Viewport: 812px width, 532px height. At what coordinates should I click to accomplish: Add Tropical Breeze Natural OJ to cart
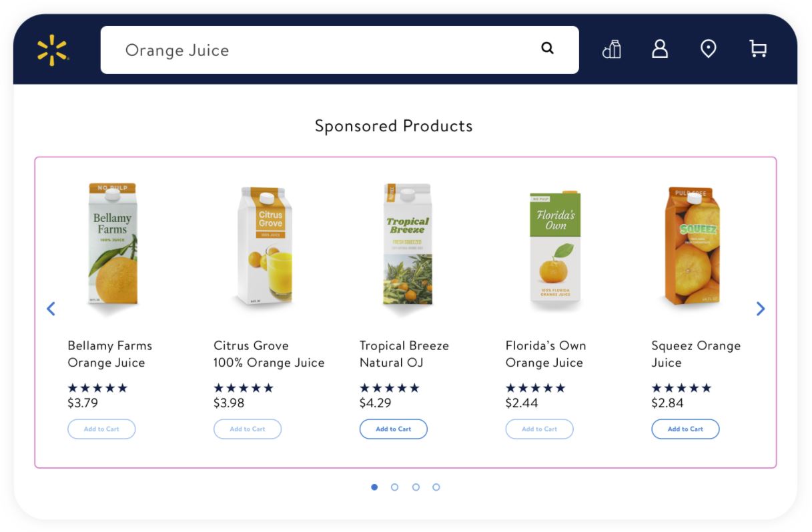[x=393, y=429]
